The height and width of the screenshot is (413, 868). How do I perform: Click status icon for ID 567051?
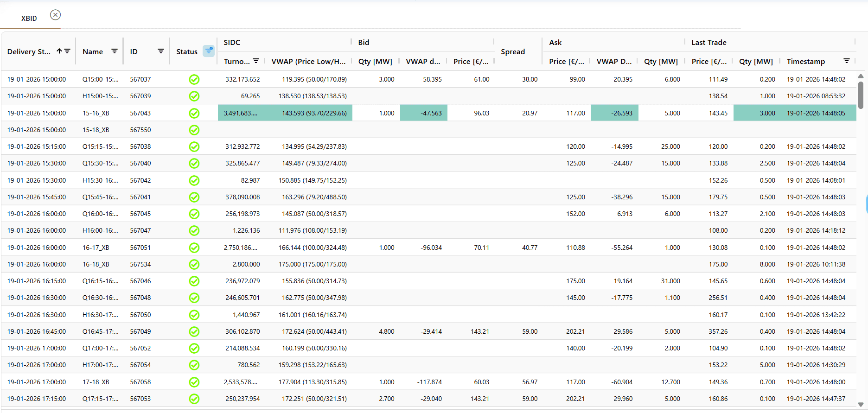[x=194, y=248]
